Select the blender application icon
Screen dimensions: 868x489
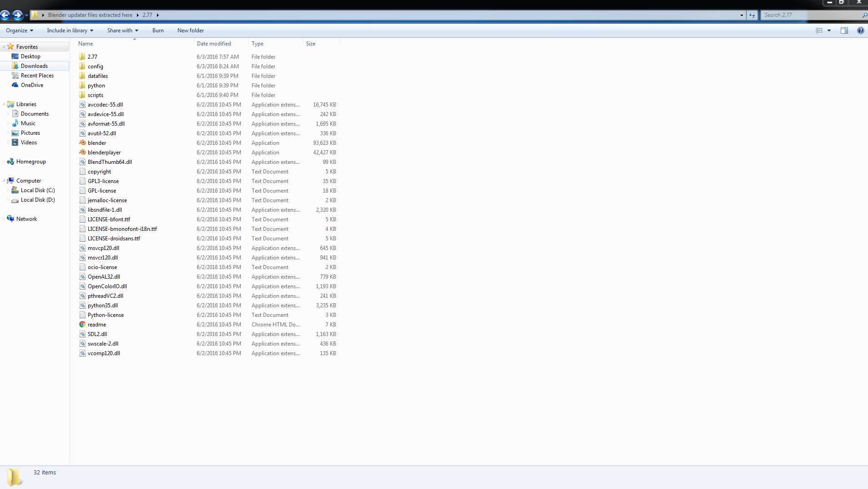pos(82,143)
